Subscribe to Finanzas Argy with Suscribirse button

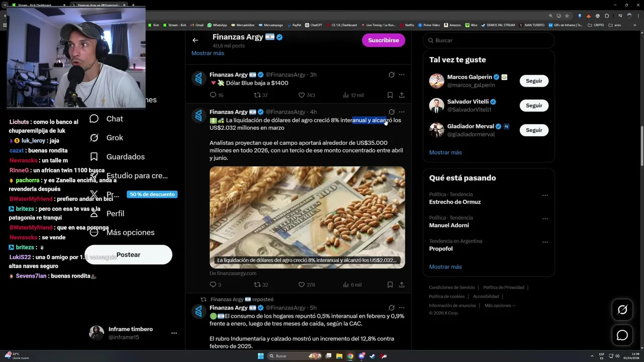point(383,40)
